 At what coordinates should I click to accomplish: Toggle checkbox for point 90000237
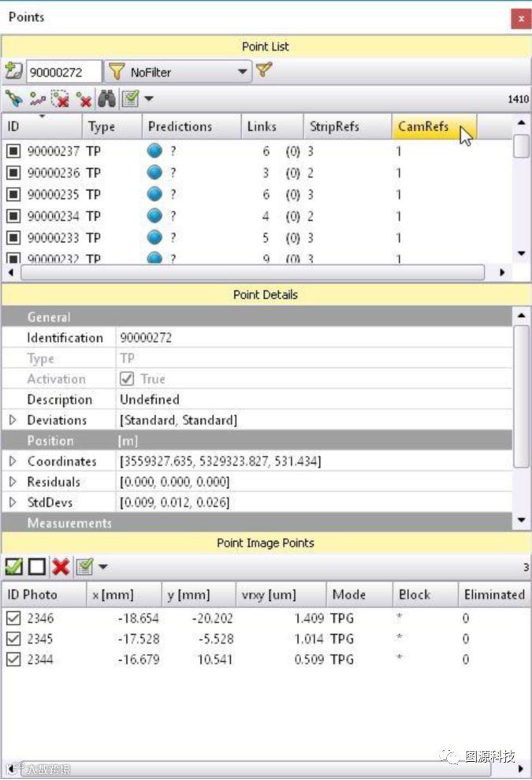(x=13, y=151)
